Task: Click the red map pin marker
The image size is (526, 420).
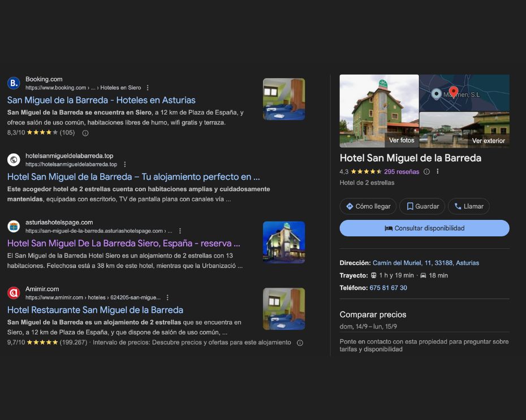Action: click(453, 92)
